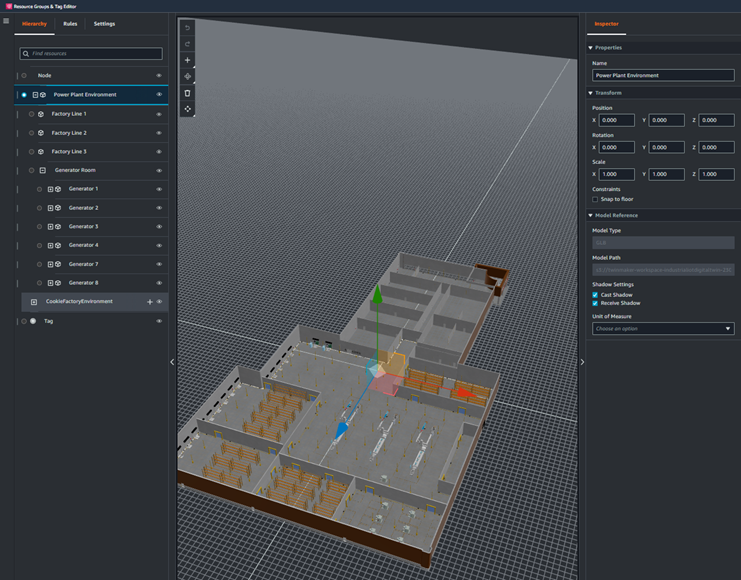741x580 pixels.
Task: Open the Settings tab
Action: (x=104, y=24)
